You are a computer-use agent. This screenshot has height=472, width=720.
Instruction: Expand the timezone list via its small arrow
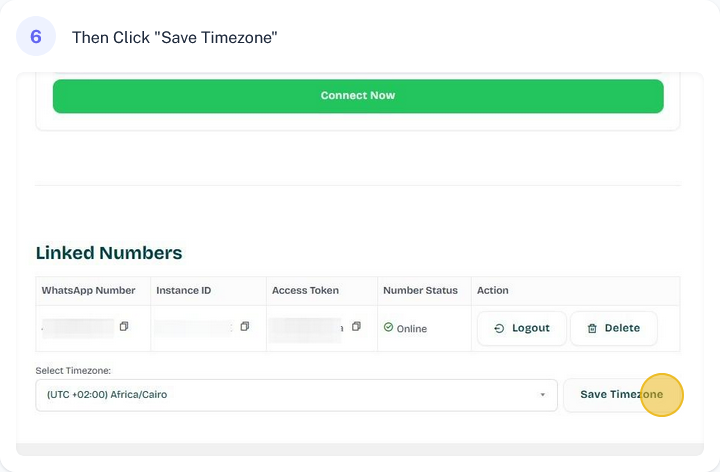(543, 395)
